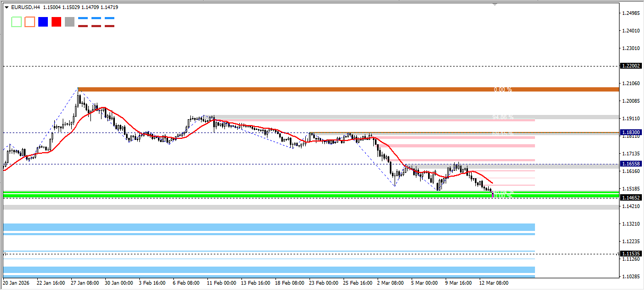Image resolution: width=644 pixels, height=290 pixels.
Task: Select the 1.22002 price tag on axis
Action: pos(631,66)
